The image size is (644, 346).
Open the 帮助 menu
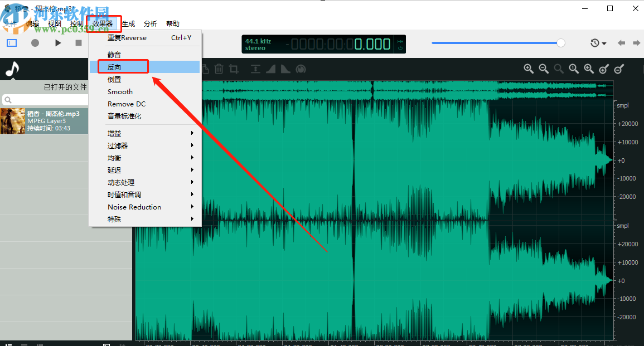click(x=172, y=24)
